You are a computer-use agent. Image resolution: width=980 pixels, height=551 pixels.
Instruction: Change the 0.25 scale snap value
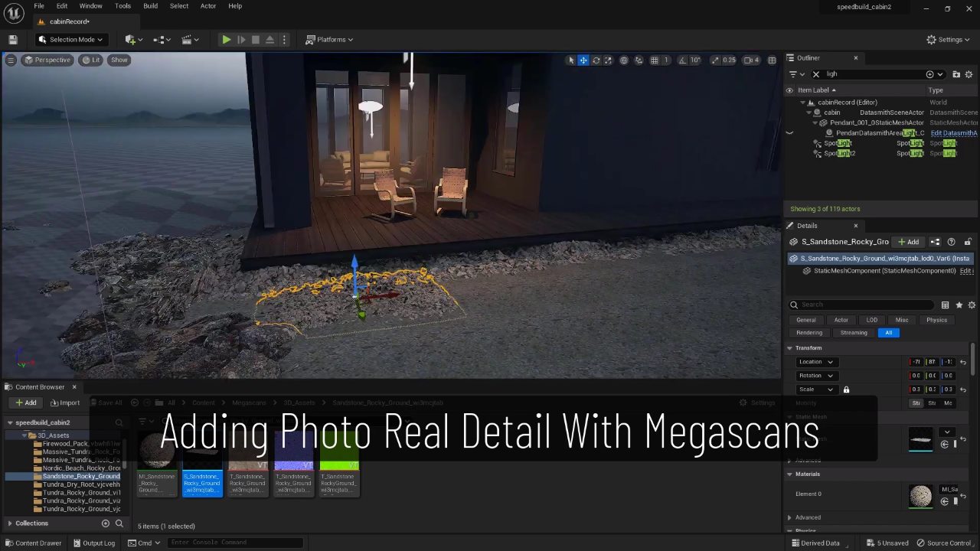click(x=730, y=60)
